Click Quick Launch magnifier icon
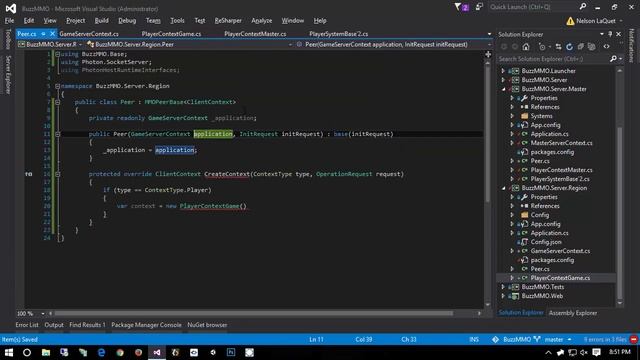This screenshot has height=360, width=640. tap(583, 7)
